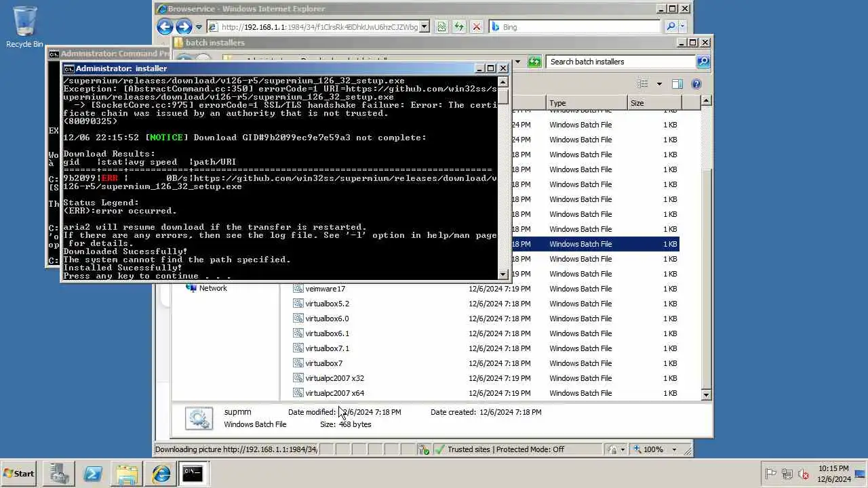Click the IE pop-up blocker status icon

click(x=424, y=449)
